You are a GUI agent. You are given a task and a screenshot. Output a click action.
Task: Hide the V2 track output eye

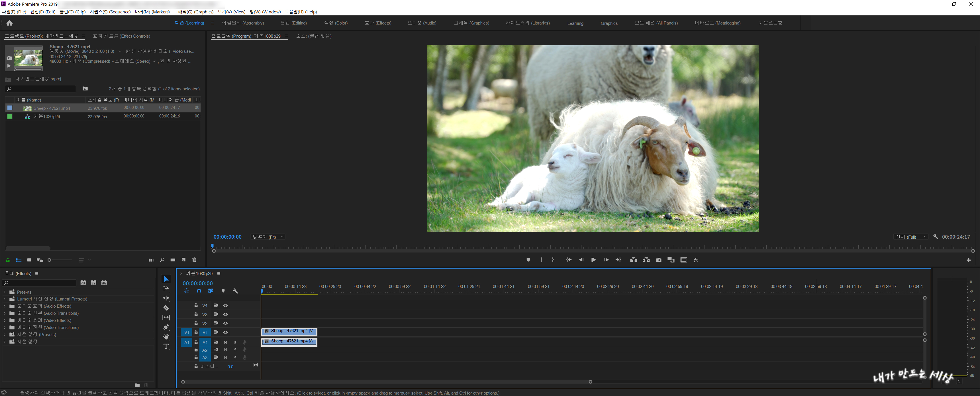[x=225, y=323]
